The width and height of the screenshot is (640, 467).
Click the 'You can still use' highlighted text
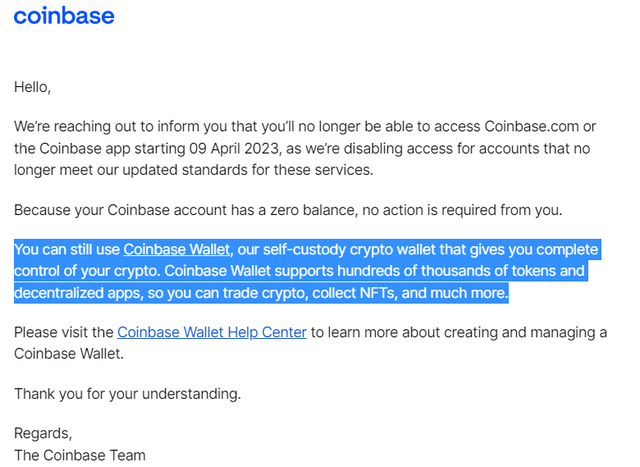[x=67, y=249]
